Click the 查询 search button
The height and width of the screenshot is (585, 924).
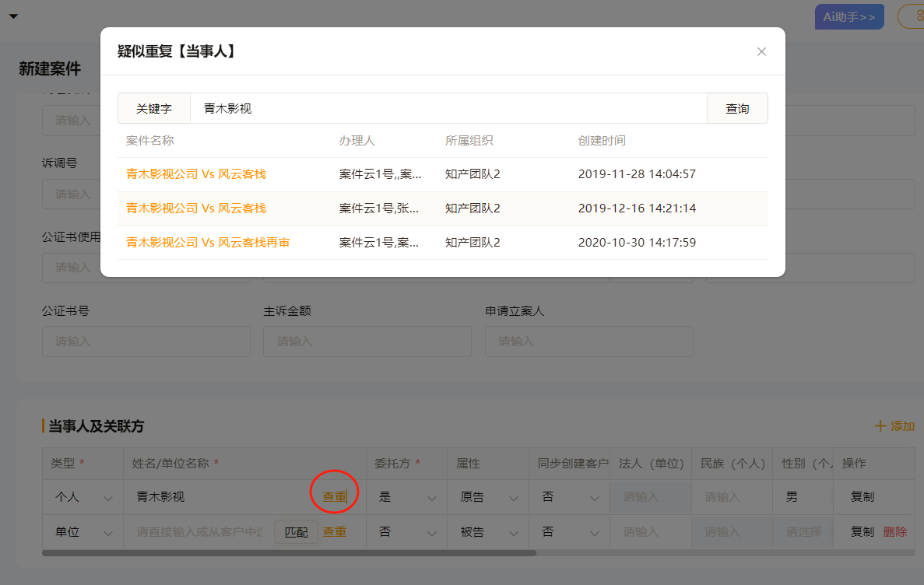(736, 109)
